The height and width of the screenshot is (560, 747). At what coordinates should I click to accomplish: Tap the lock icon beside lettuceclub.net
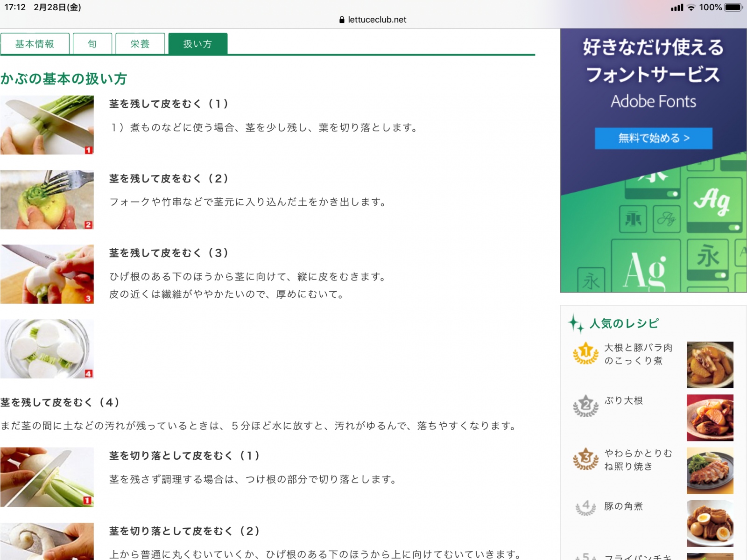coord(342,20)
